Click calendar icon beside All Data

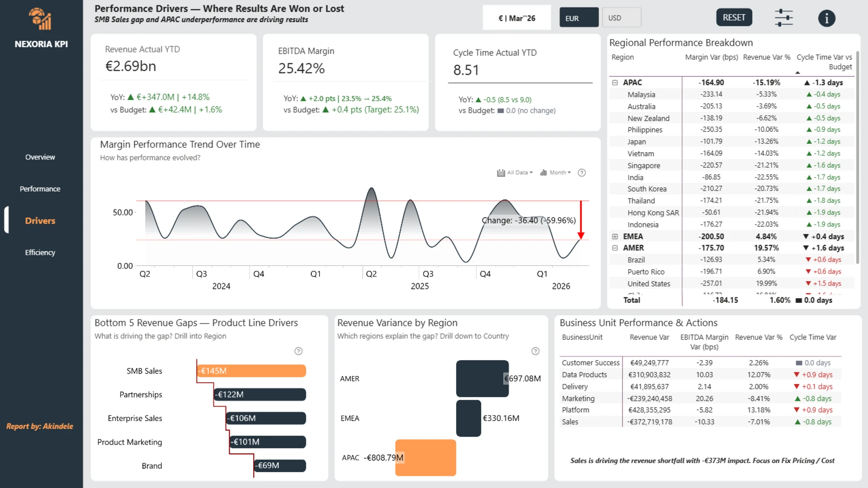pyautogui.click(x=501, y=173)
